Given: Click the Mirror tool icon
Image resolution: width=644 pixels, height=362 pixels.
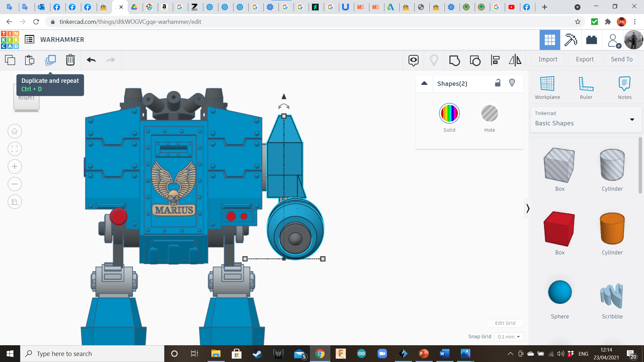Looking at the screenshot, I should pos(515,60).
